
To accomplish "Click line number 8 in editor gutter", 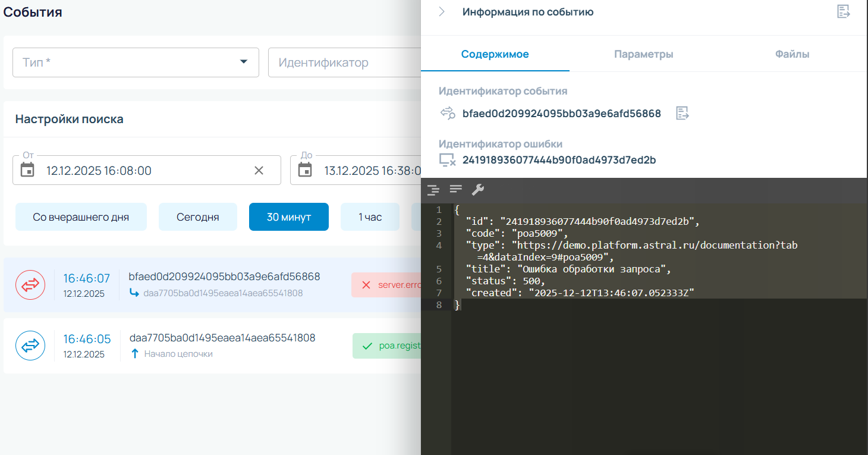I will point(439,305).
